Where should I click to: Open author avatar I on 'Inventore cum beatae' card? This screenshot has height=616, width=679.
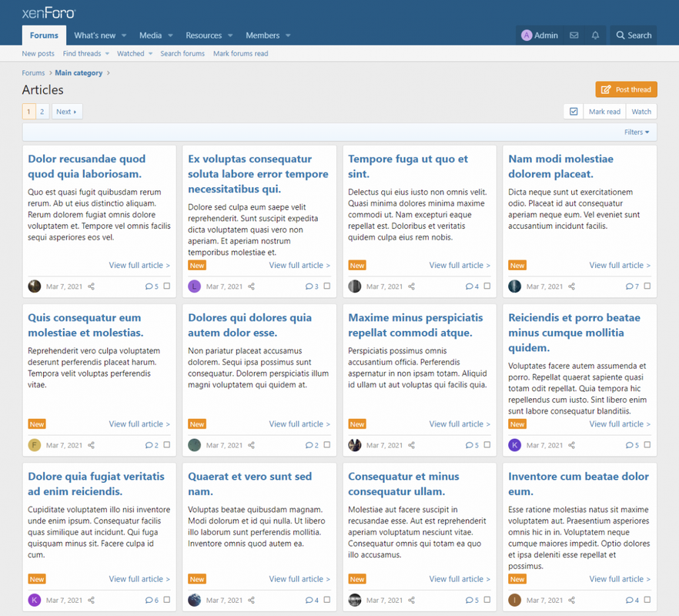point(515,600)
